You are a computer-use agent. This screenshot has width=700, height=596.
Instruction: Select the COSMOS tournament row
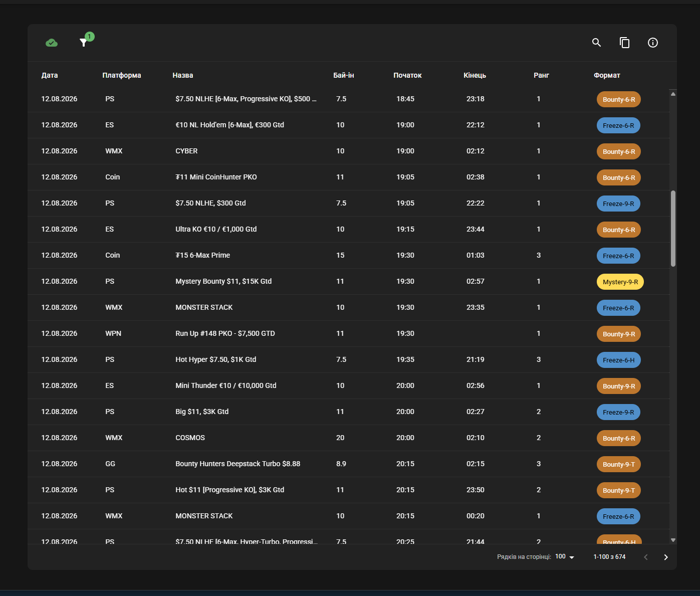pyautogui.click(x=348, y=438)
